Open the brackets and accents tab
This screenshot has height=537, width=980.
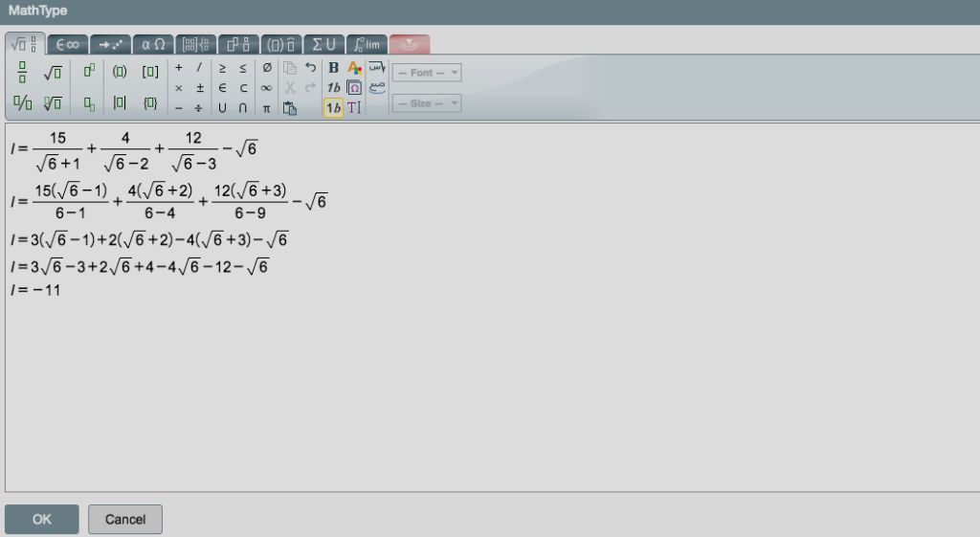(281, 44)
